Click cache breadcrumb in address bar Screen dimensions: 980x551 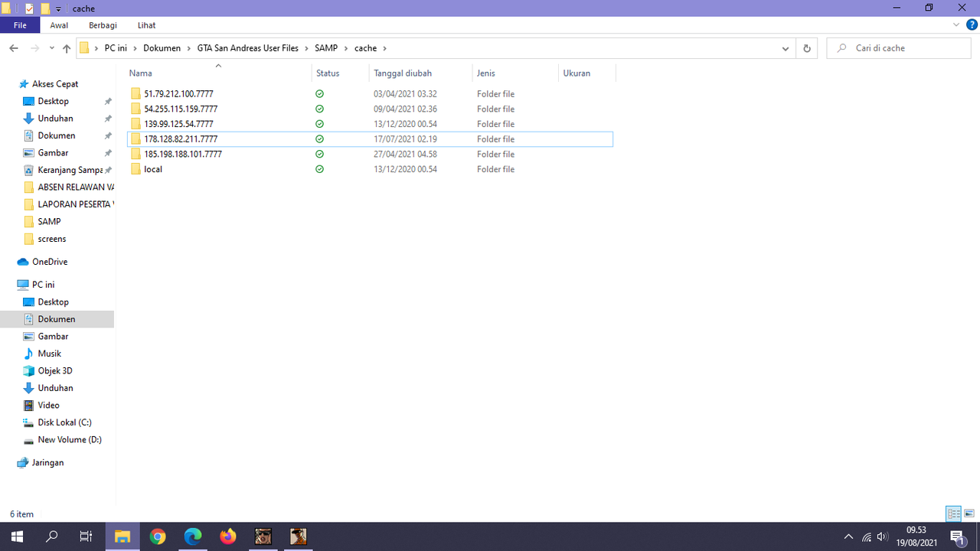[365, 48]
